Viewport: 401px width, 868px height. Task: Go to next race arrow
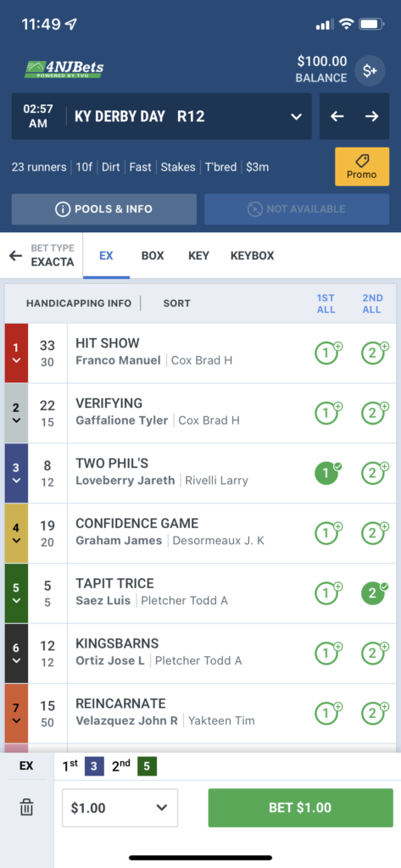tap(371, 116)
